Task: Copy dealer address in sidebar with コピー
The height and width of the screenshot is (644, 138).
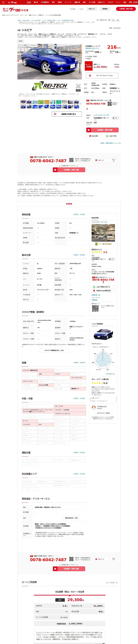Action: pos(112,259)
